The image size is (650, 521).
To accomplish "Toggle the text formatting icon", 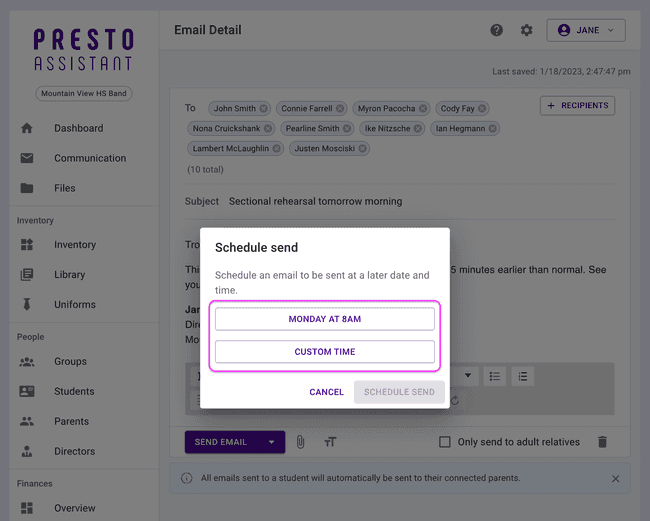I will click(330, 442).
